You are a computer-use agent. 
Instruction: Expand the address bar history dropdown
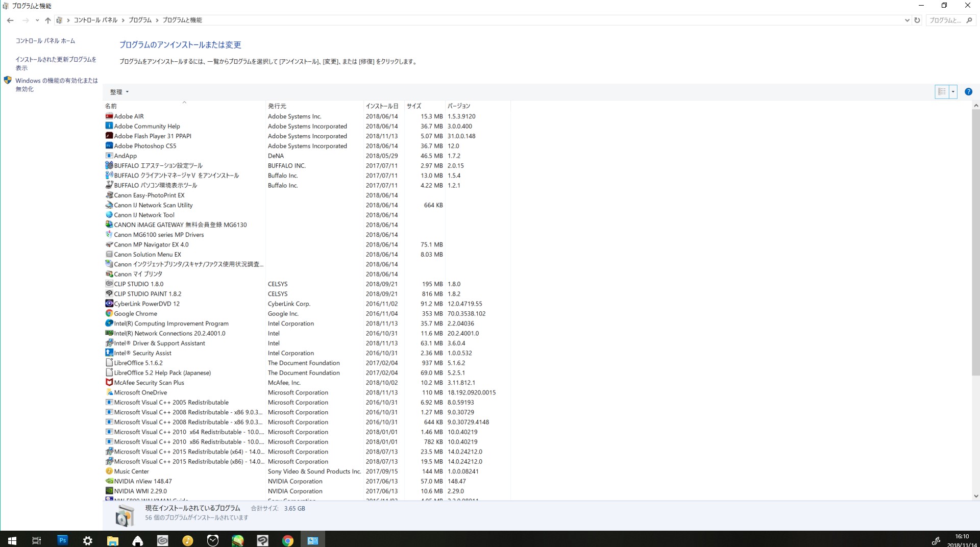907,20
